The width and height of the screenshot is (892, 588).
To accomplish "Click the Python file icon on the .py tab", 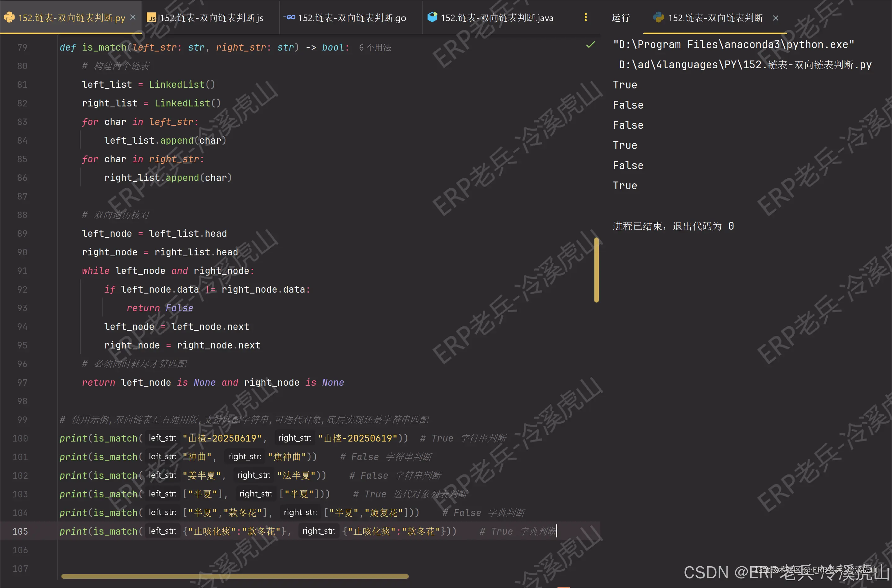I will click(9, 18).
